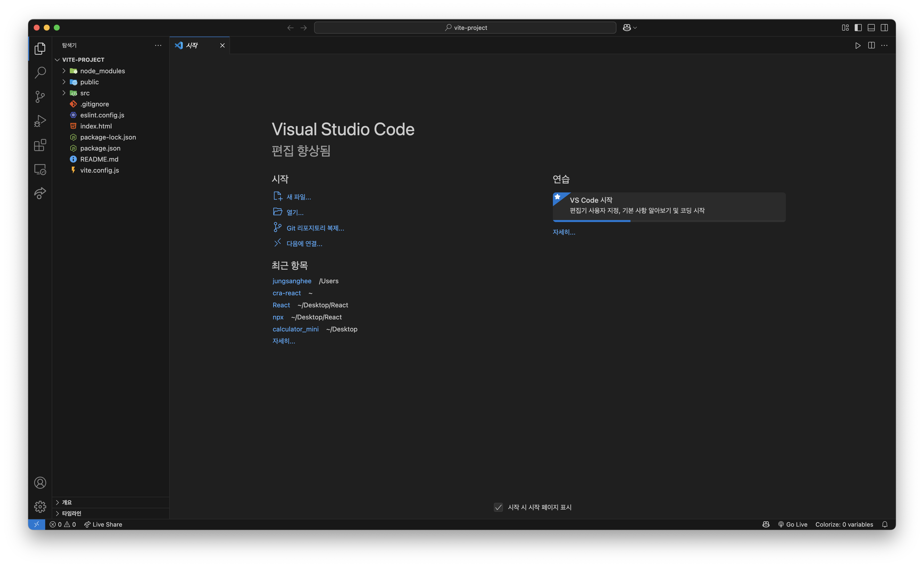The width and height of the screenshot is (924, 567).
Task: Open the Copilot dropdown in title bar
Action: [630, 28]
